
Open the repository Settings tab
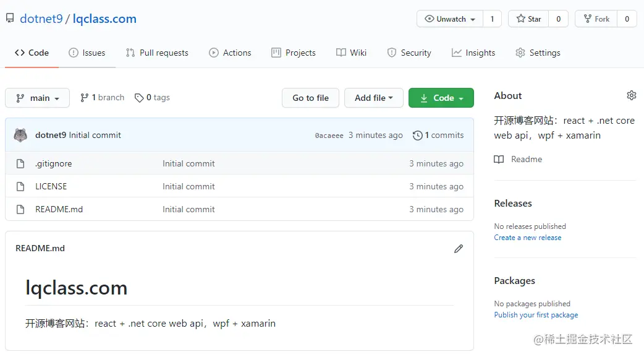click(538, 53)
